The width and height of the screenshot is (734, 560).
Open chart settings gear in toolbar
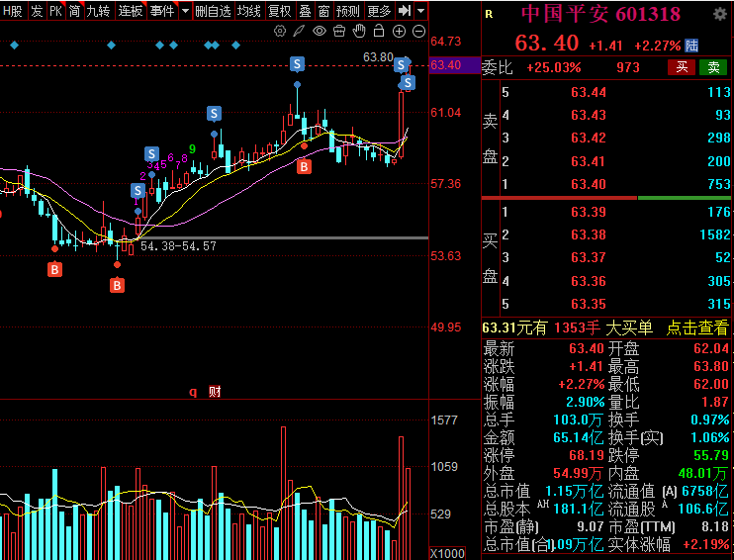tap(280, 32)
